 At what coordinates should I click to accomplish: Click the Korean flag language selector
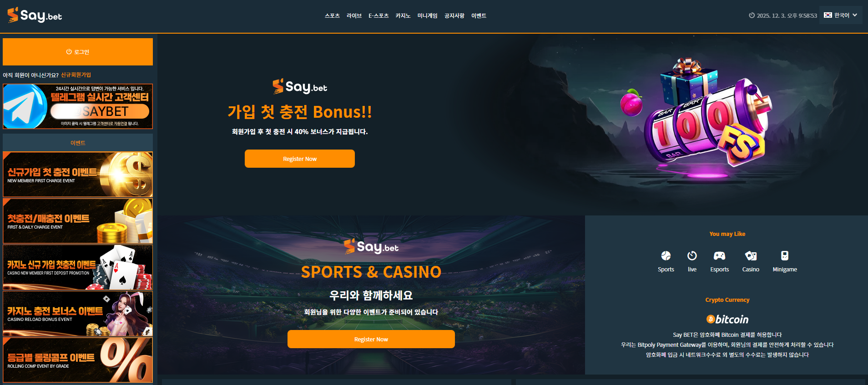pyautogui.click(x=828, y=15)
